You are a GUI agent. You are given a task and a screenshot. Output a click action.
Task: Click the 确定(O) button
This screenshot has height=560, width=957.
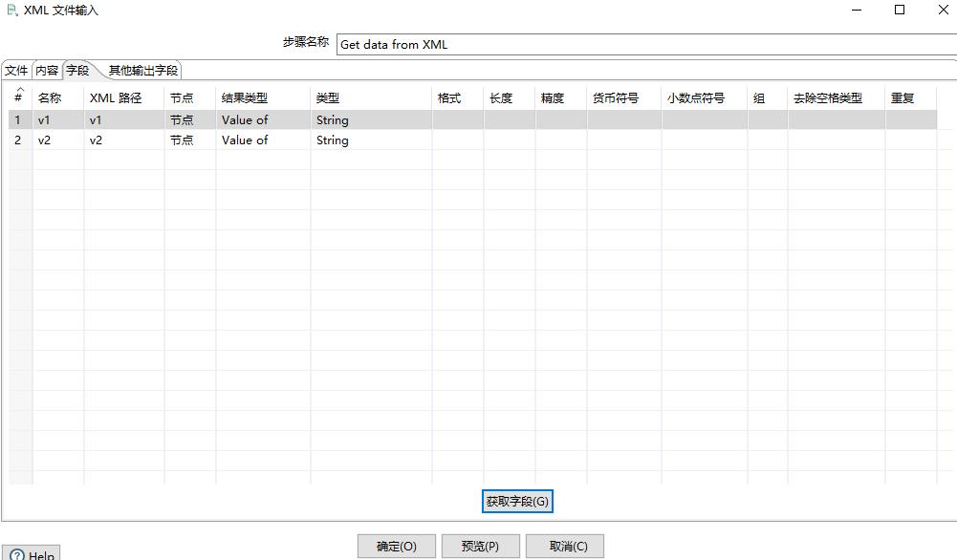point(396,546)
